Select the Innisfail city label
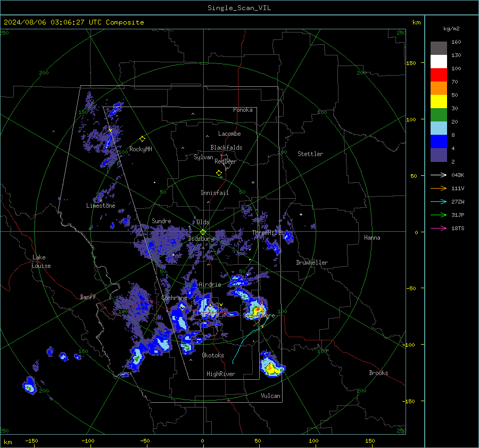 coord(214,193)
